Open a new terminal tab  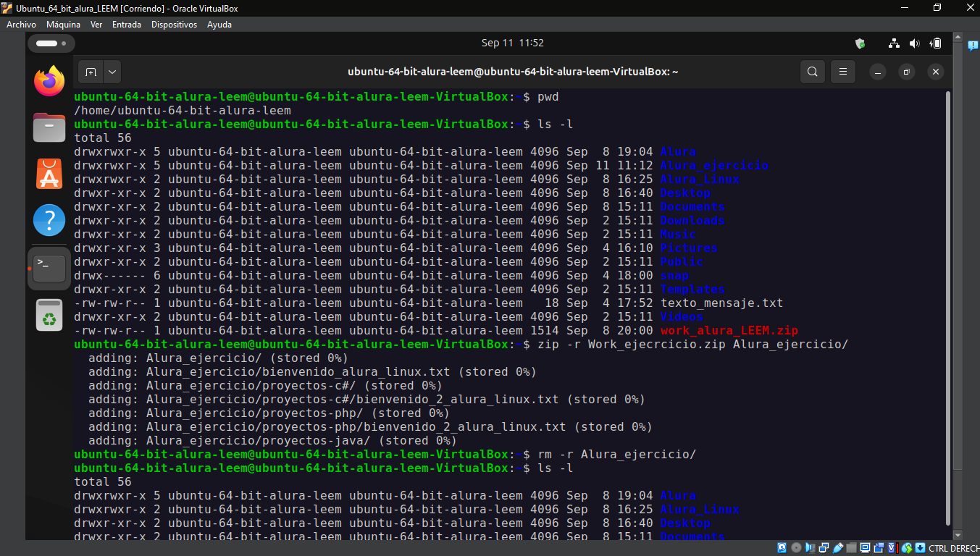pyautogui.click(x=91, y=72)
